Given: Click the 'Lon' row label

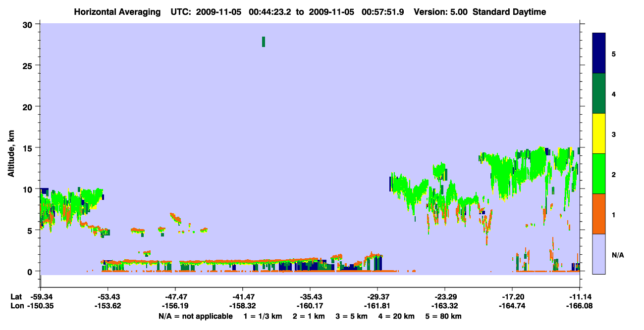Looking at the screenshot, I should tap(16, 306).
